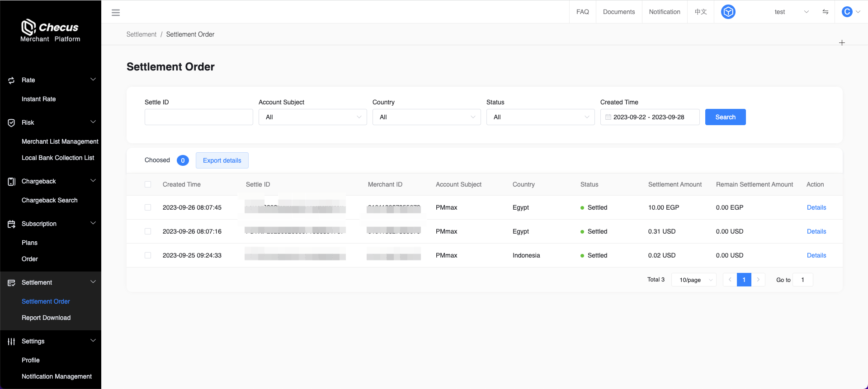The image size is (868, 389).
Task: Check the row for 2023-09-26 08:07:45
Action: pos(148,207)
